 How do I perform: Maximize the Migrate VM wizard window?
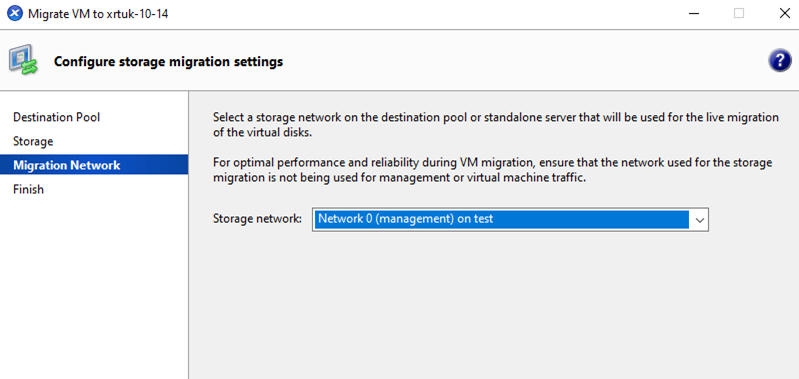(738, 14)
